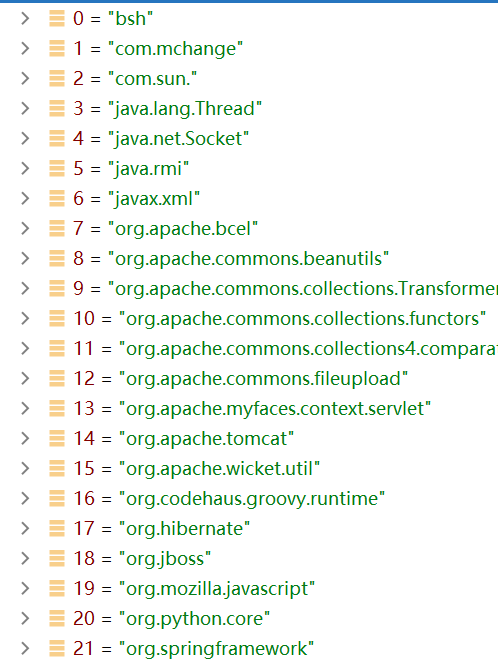The image size is (498, 659).
Task: Select the value "org.apache.wicket.util"
Action: tap(219, 469)
